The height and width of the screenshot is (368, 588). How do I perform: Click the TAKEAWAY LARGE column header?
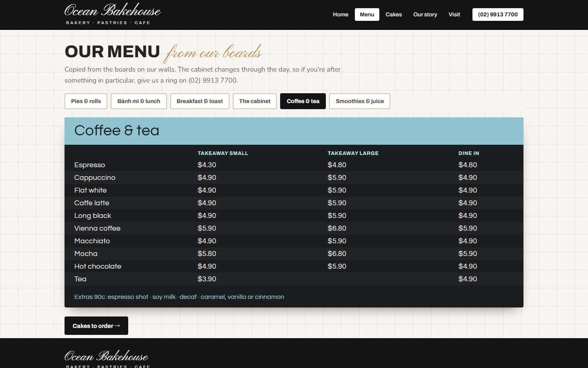point(353,153)
